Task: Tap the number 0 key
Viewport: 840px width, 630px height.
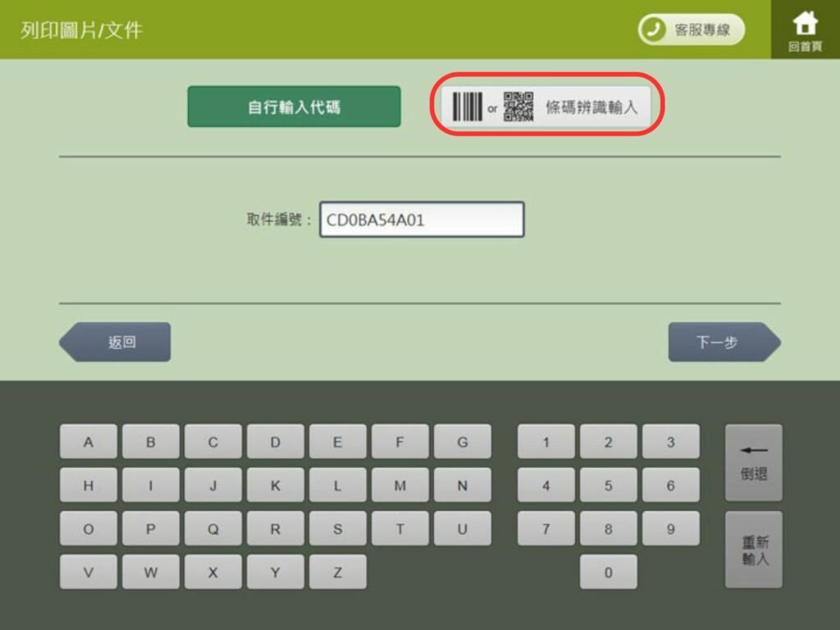Action: 608,573
